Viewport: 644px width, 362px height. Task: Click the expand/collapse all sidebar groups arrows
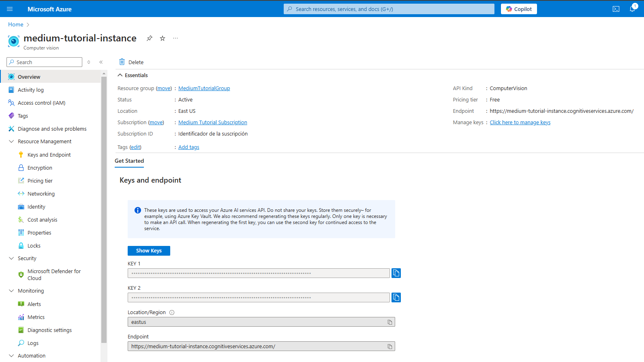click(89, 62)
